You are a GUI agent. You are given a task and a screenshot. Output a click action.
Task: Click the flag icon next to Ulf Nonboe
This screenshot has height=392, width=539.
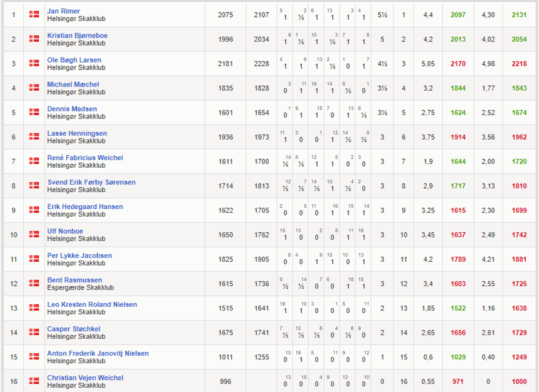34,234
